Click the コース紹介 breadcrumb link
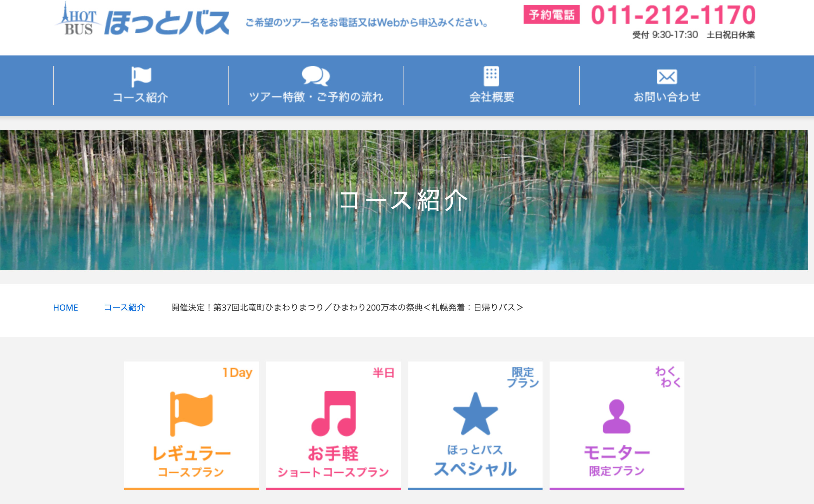 click(125, 307)
